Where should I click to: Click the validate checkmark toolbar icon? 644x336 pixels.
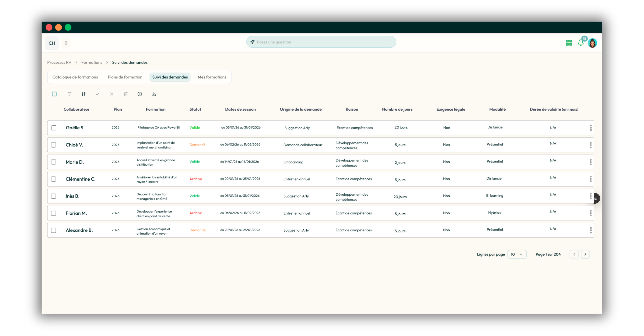point(98,94)
